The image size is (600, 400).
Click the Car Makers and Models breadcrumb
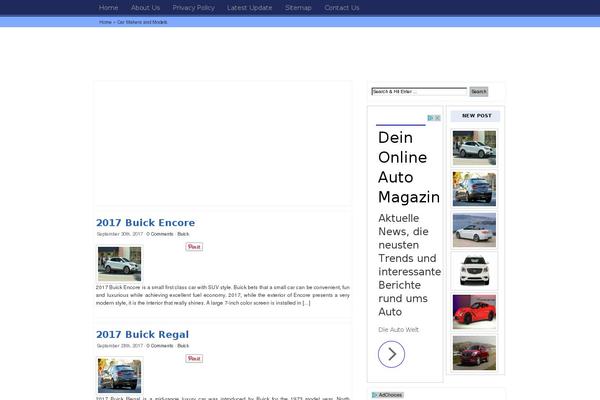pyautogui.click(x=142, y=22)
